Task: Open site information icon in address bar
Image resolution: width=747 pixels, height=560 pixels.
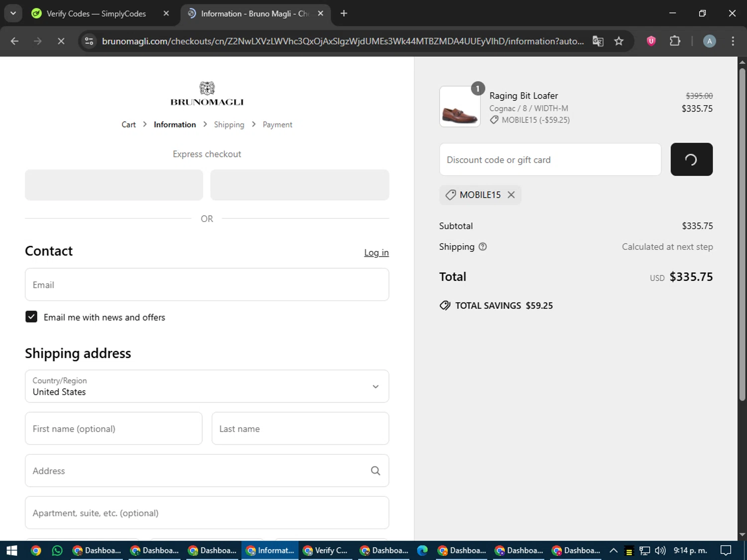Action: tap(89, 41)
